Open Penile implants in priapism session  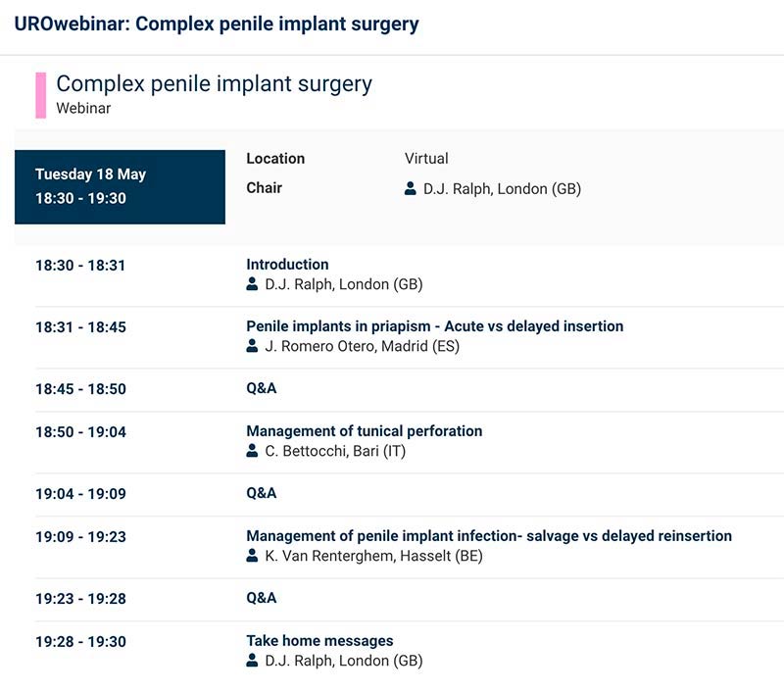[434, 326]
